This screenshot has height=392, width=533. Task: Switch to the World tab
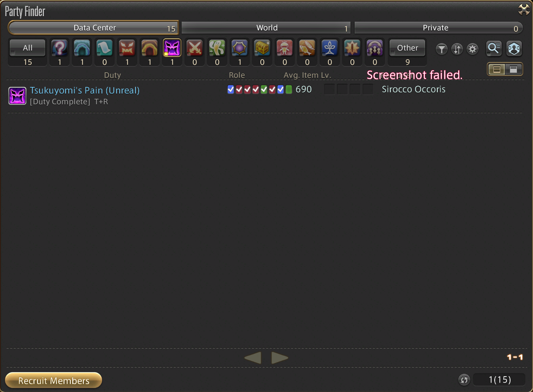coord(266,28)
